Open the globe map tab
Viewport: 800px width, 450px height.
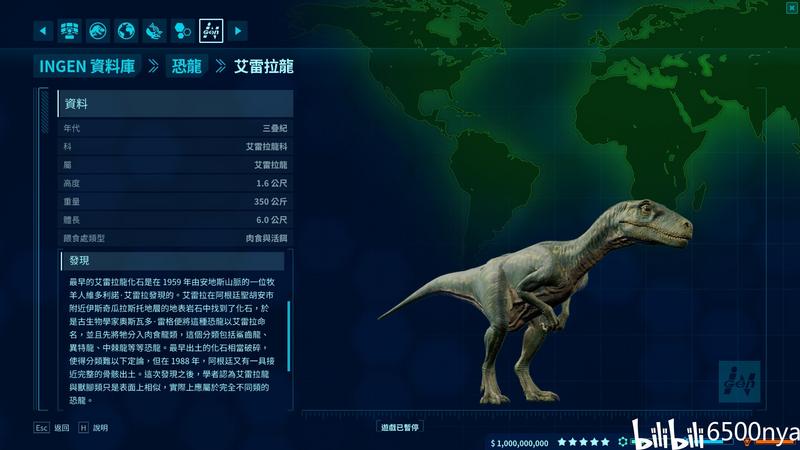point(126,31)
